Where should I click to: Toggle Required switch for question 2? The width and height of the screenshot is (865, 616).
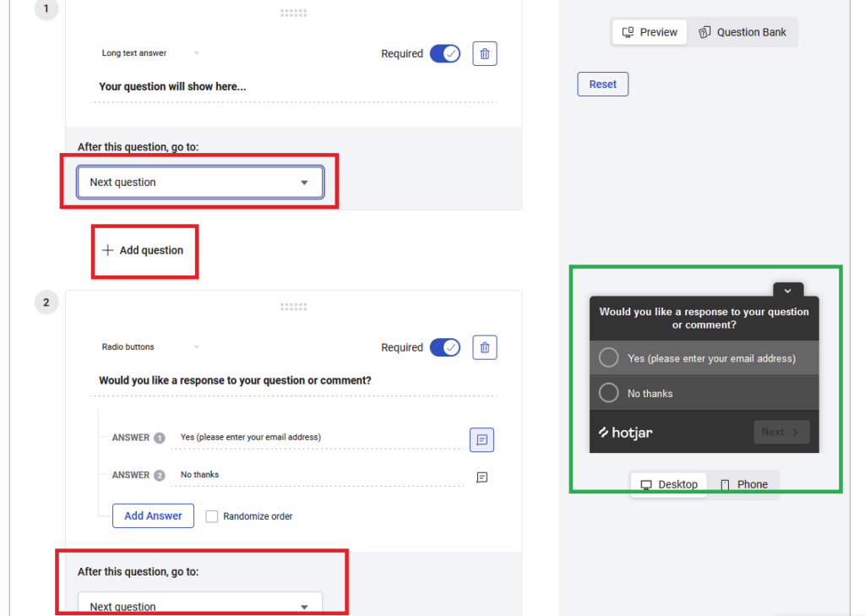(444, 347)
